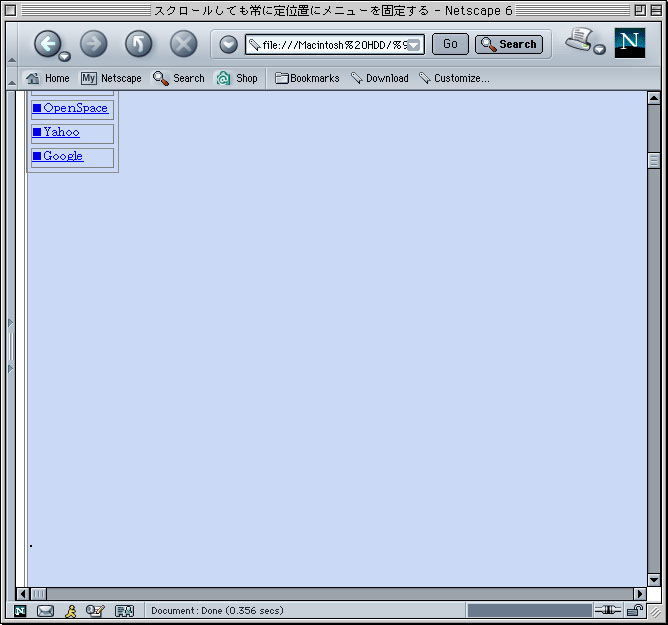Click the title bar windowshade collapse box
Screen dimensions: 668x625
656,10
